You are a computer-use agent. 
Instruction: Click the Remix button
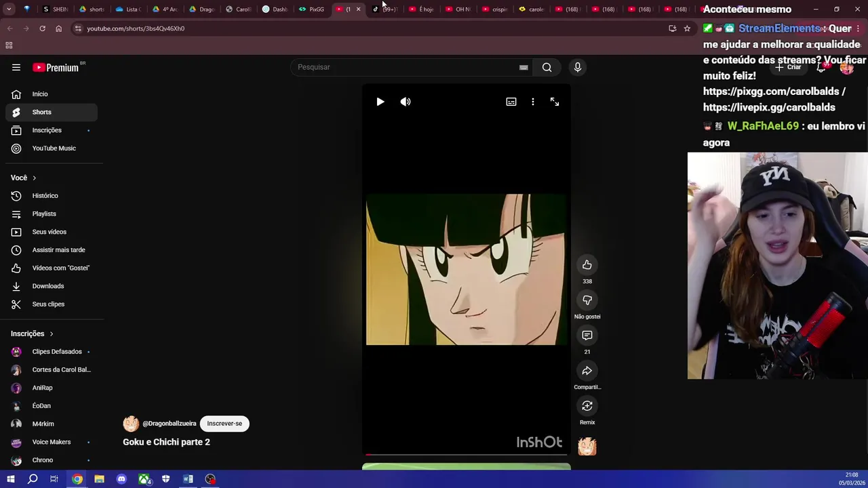point(587,406)
